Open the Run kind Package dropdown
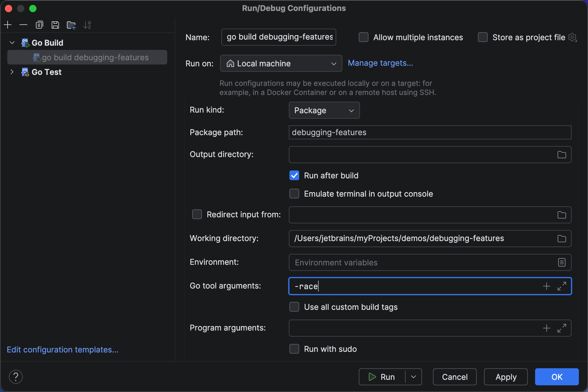588x392 pixels. pos(324,110)
